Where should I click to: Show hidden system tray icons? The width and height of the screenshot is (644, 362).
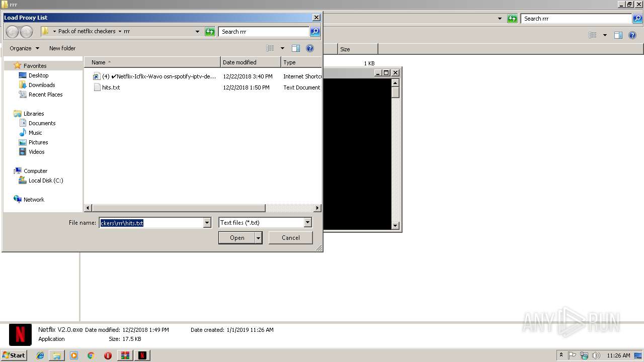point(561,355)
